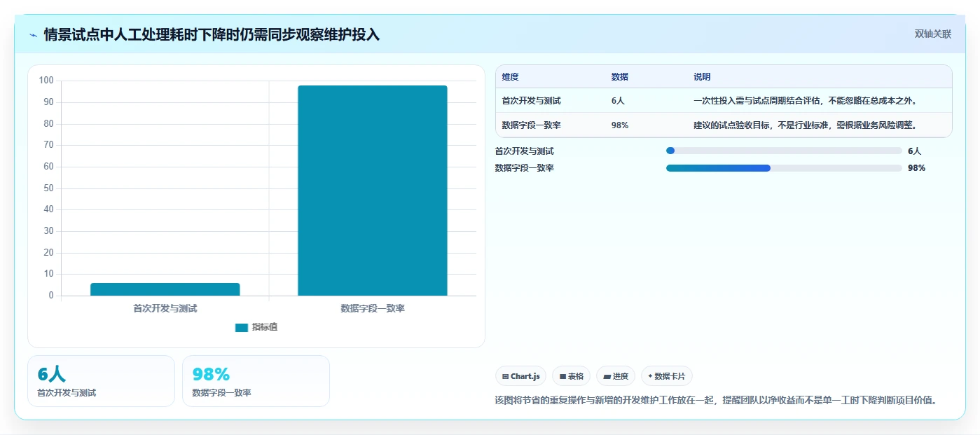Click the 一次性投入需与试点周期 description cell
980x435 pixels.
coord(805,101)
